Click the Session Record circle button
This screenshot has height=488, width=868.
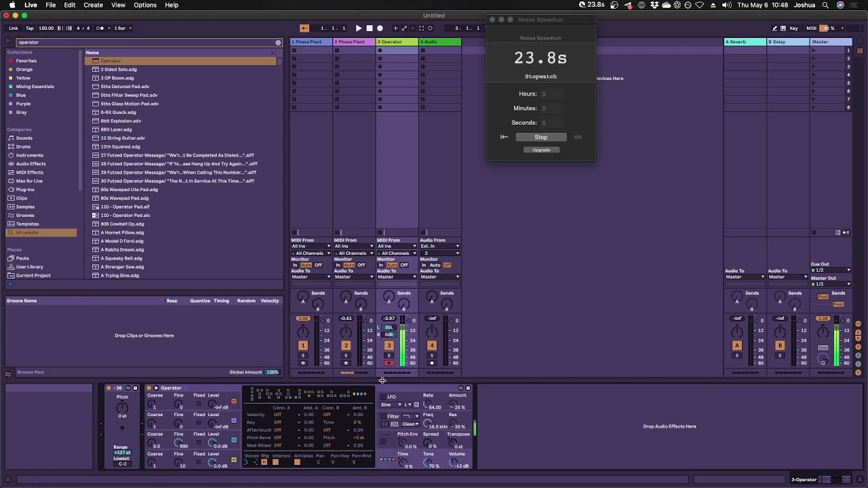430,28
